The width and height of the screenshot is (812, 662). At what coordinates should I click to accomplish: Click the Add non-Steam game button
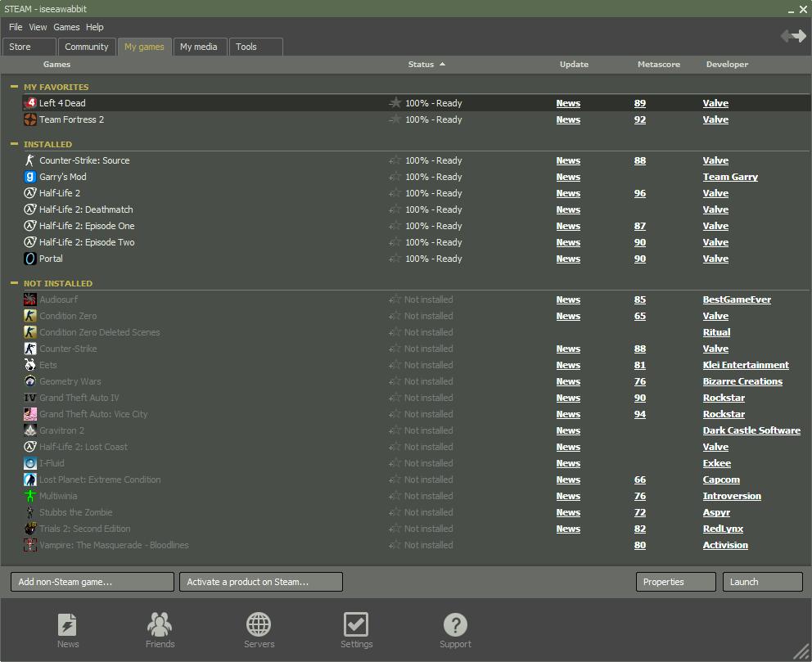pyautogui.click(x=92, y=582)
